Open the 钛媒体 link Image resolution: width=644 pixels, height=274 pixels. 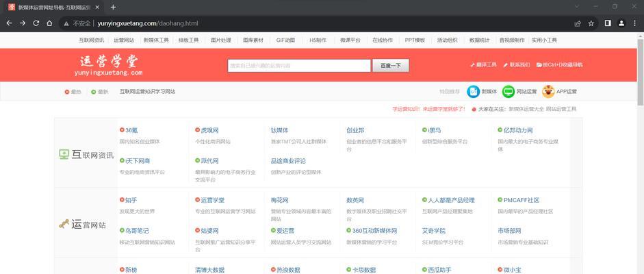point(280,130)
